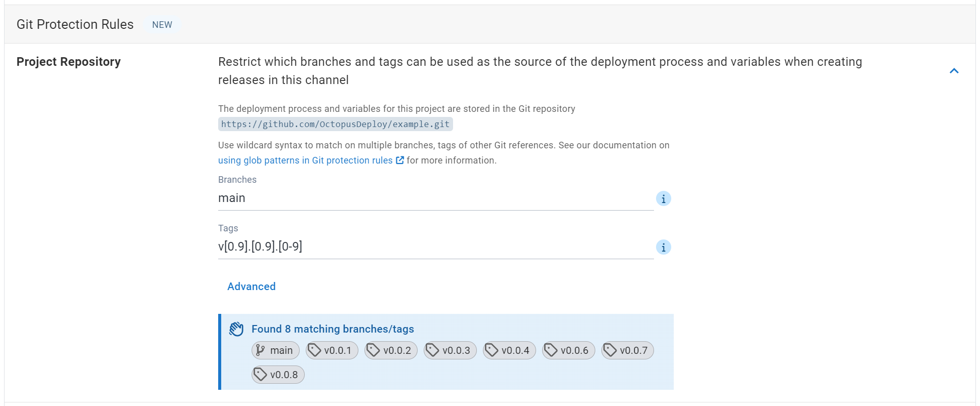The image size is (980, 406).
Task: Click the Tags field label
Action: point(228,228)
